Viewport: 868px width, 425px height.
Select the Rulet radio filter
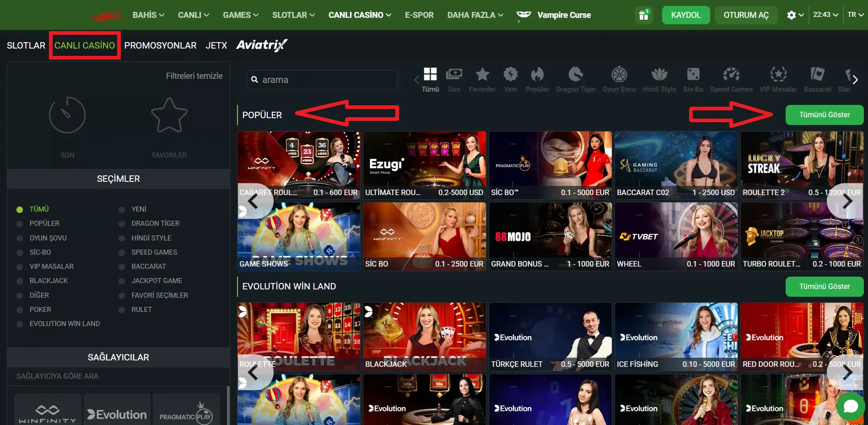click(122, 310)
